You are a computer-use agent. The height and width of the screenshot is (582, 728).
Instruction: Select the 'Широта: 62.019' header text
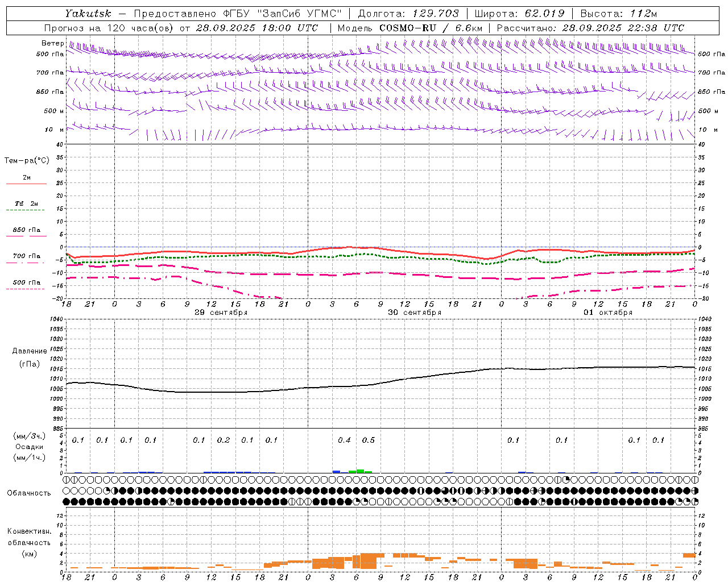(519, 14)
